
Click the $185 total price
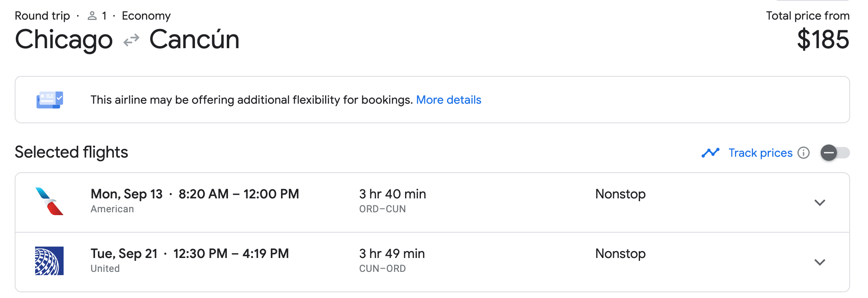(x=823, y=40)
